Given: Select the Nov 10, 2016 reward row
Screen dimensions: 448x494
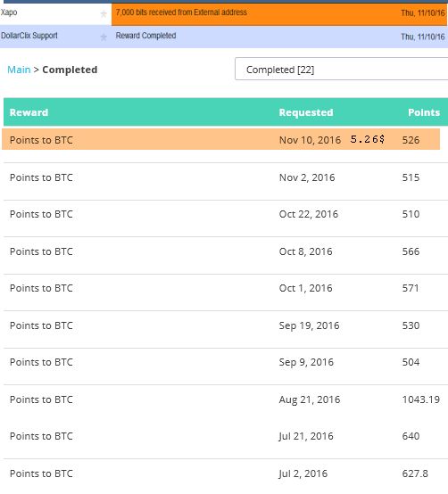Looking at the screenshot, I should point(220,139).
